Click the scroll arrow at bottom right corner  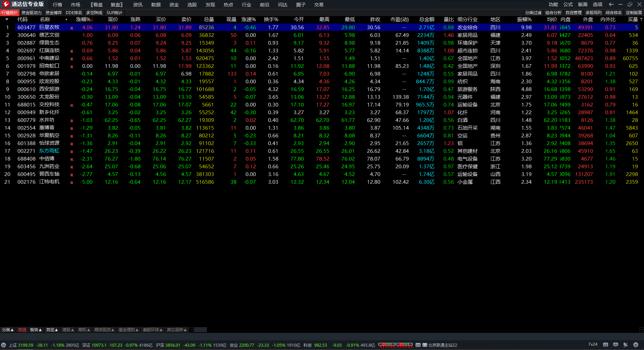click(x=641, y=330)
